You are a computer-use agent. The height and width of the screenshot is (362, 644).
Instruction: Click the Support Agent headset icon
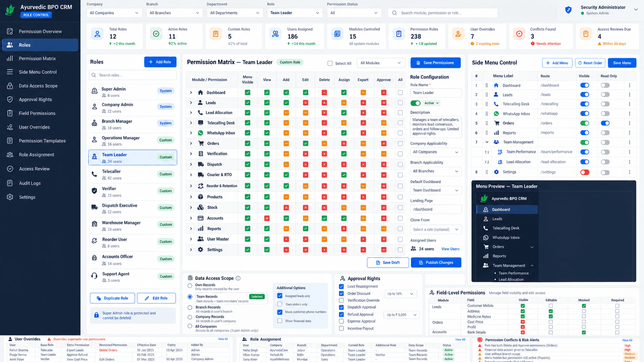click(94, 276)
